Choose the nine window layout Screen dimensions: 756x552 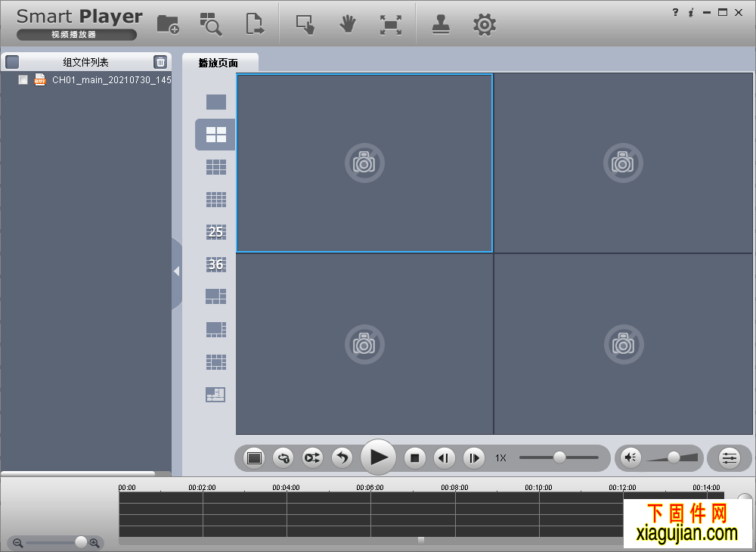click(x=216, y=167)
